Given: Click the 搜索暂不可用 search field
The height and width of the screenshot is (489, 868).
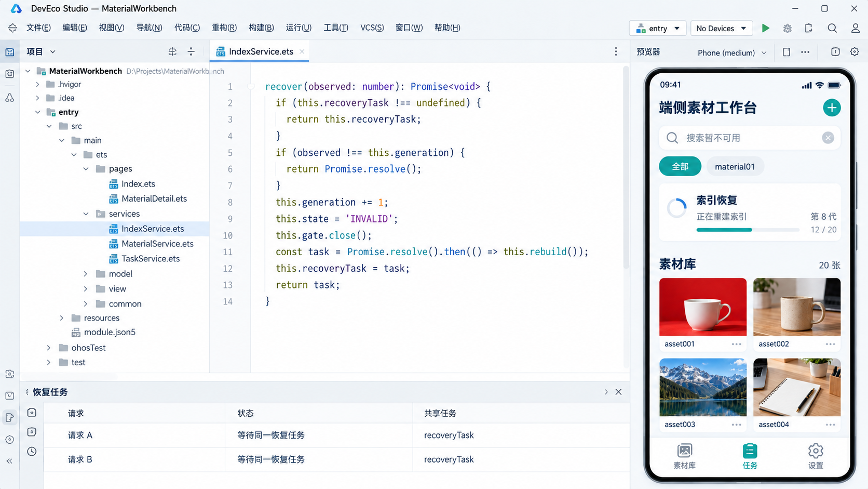Looking at the screenshot, I should tap(750, 138).
